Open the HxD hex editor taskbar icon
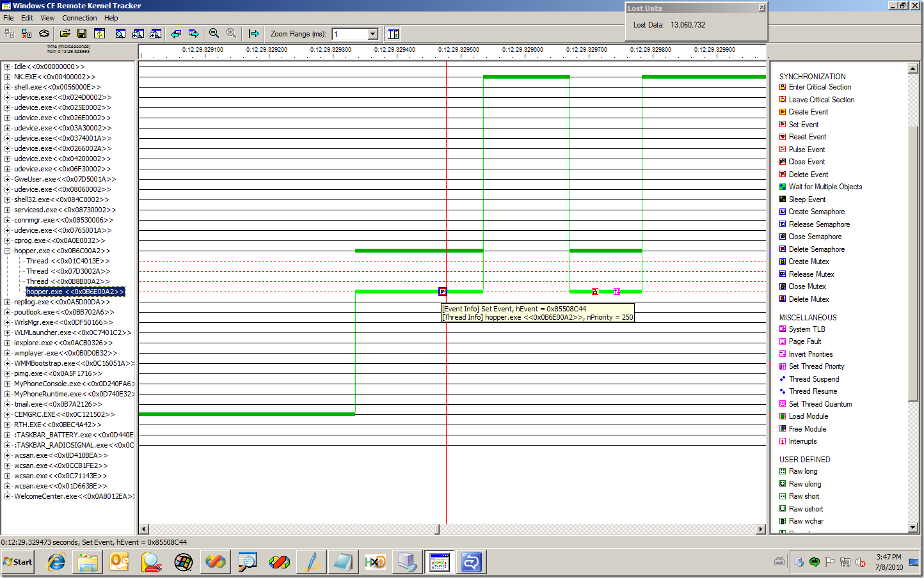The width and height of the screenshot is (924, 578). pyautogui.click(x=376, y=563)
